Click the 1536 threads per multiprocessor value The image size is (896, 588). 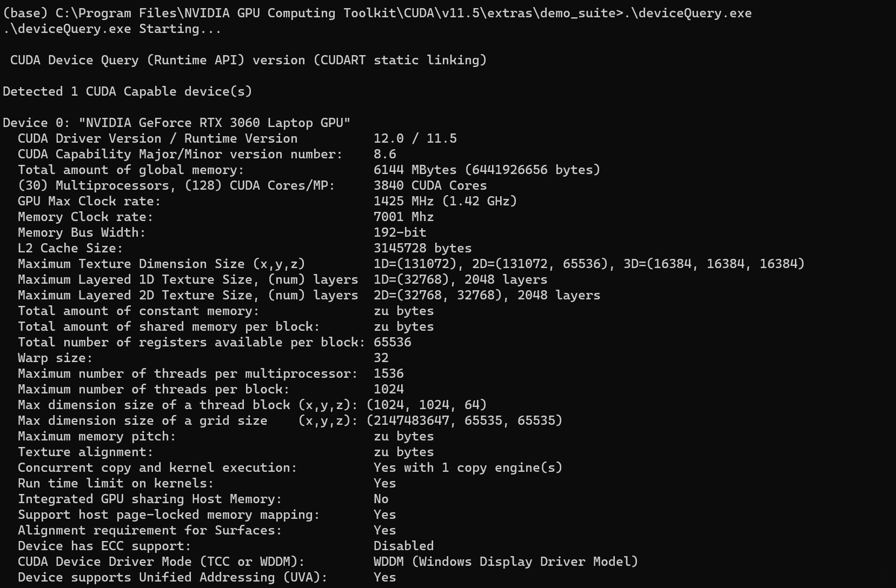pos(388,373)
